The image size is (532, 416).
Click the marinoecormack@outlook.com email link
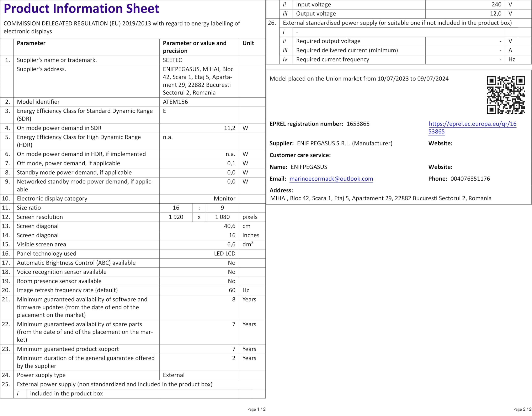point(331,179)
